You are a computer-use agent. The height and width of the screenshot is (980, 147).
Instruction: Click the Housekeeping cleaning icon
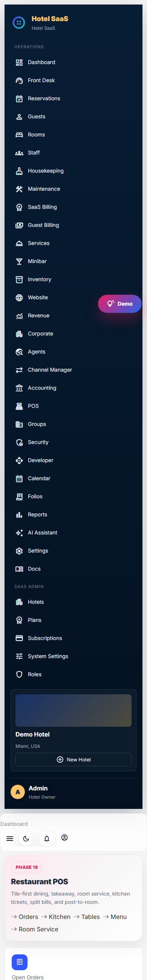[19, 171]
